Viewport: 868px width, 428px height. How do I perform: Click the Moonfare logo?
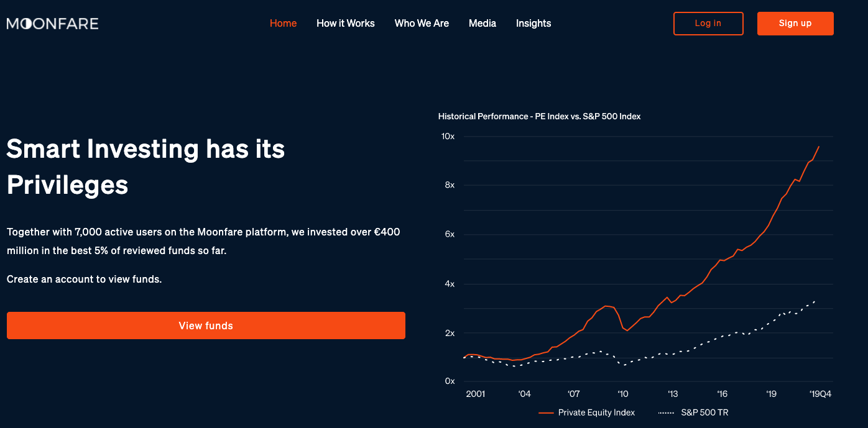(x=53, y=24)
